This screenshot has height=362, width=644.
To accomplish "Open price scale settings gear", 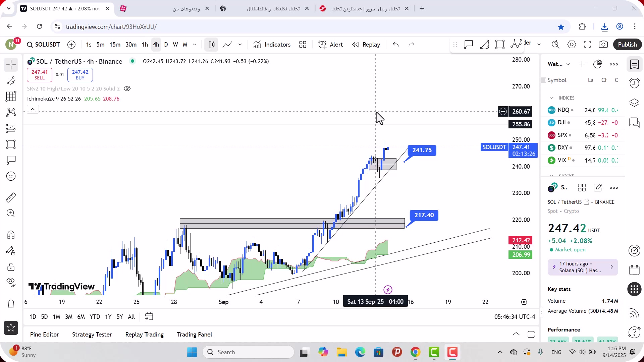I will pos(524,302).
